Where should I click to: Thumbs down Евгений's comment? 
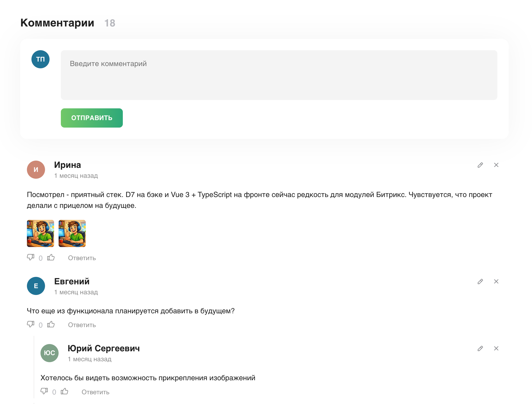coord(31,324)
